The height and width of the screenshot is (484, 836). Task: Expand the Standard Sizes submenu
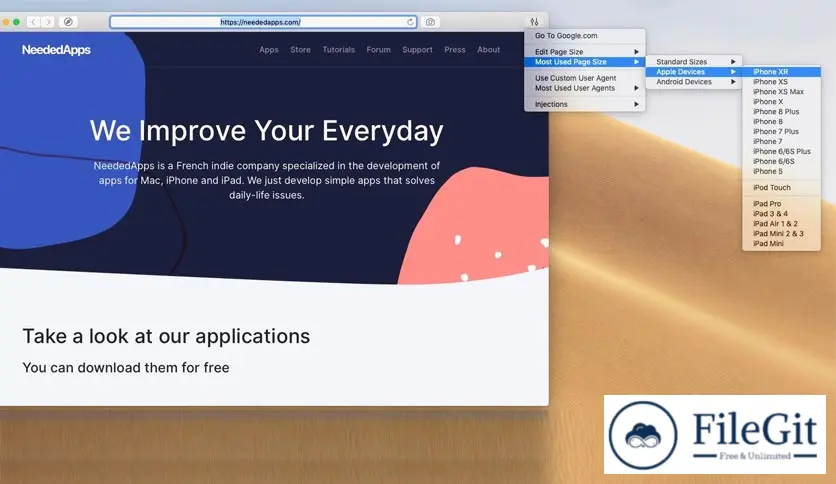(694, 62)
